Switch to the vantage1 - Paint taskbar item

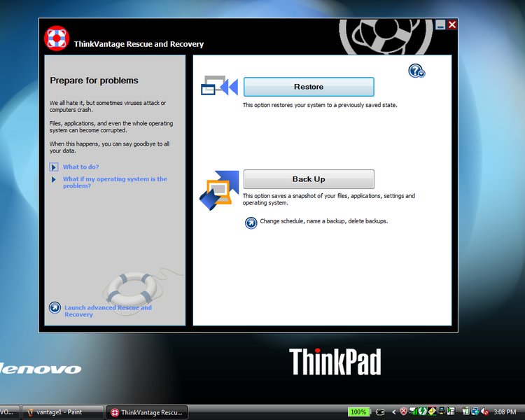tap(62, 412)
